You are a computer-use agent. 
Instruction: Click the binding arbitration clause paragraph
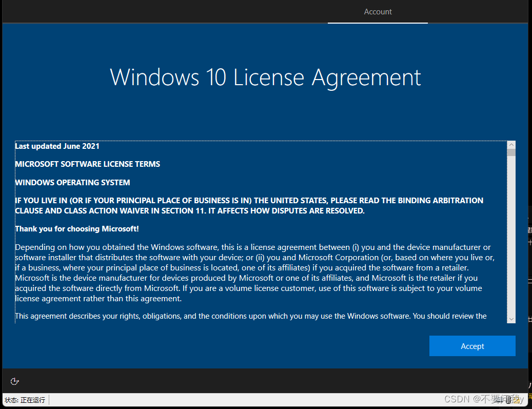[x=249, y=206]
